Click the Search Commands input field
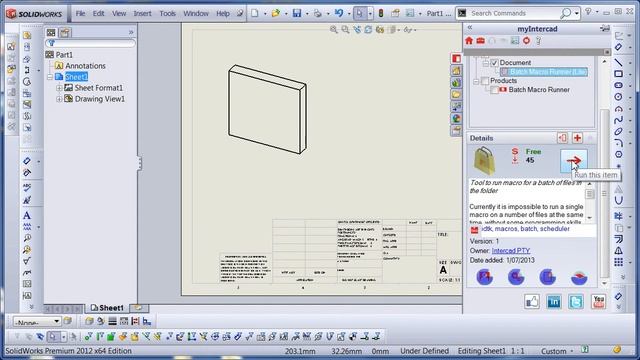Viewport: 640px width, 360px height. point(514,13)
